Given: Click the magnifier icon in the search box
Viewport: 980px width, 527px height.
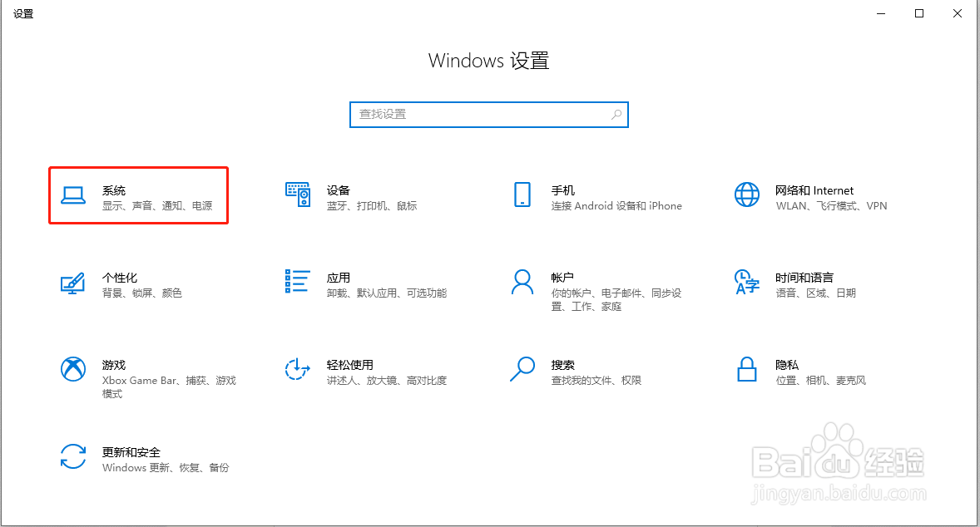Looking at the screenshot, I should coord(616,114).
